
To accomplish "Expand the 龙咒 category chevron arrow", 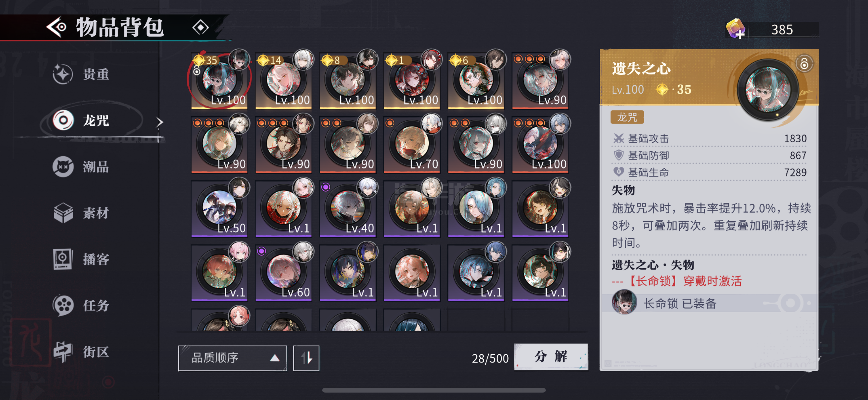I will pyautogui.click(x=159, y=122).
